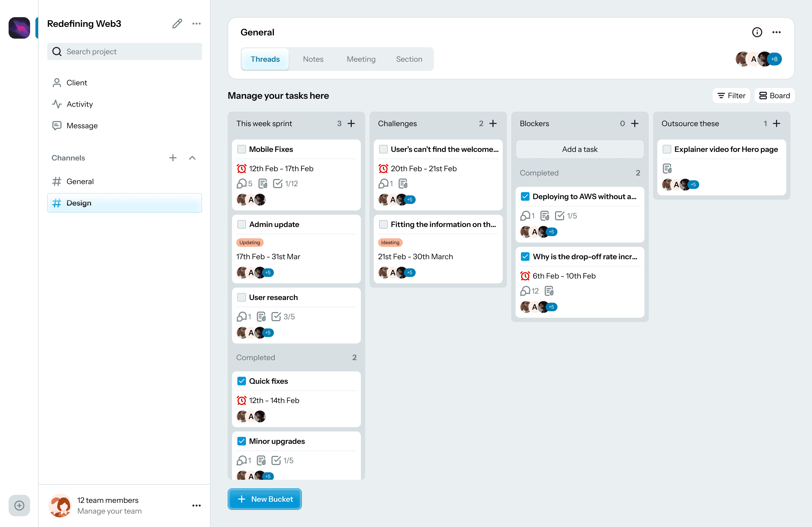The height and width of the screenshot is (527, 812).
Task: Collapse the Channels list chevron
Action: (x=192, y=158)
